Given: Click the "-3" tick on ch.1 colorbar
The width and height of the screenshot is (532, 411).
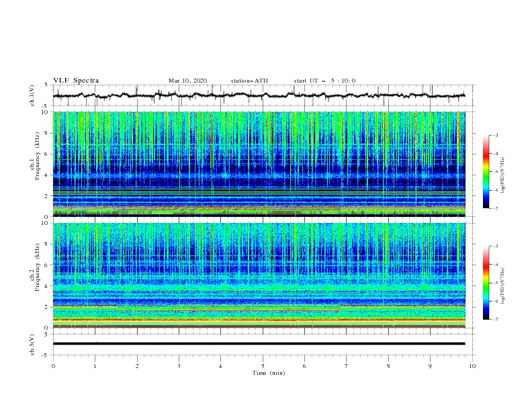Looking at the screenshot, I should [496, 135].
